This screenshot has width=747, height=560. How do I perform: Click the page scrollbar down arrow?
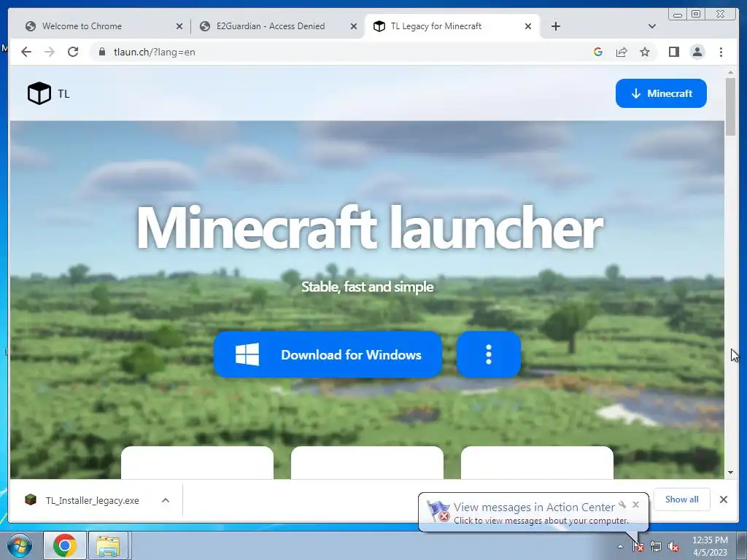point(731,472)
